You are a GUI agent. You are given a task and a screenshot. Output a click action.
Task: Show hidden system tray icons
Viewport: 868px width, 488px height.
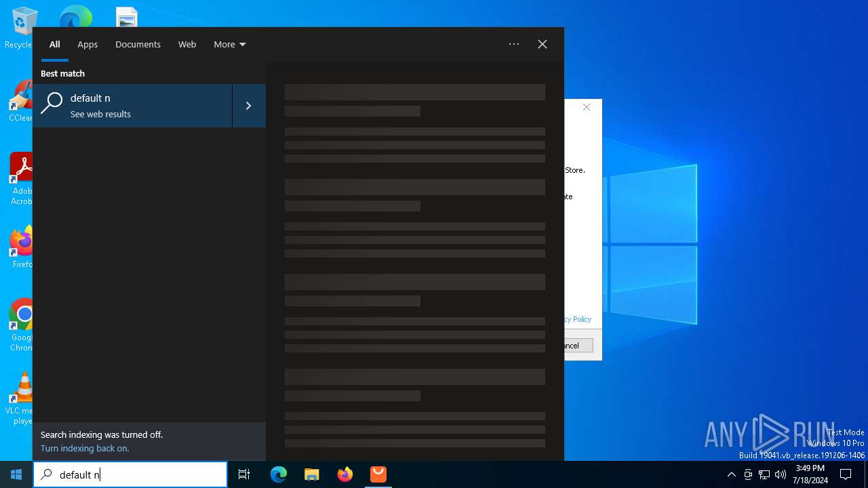click(x=732, y=474)
